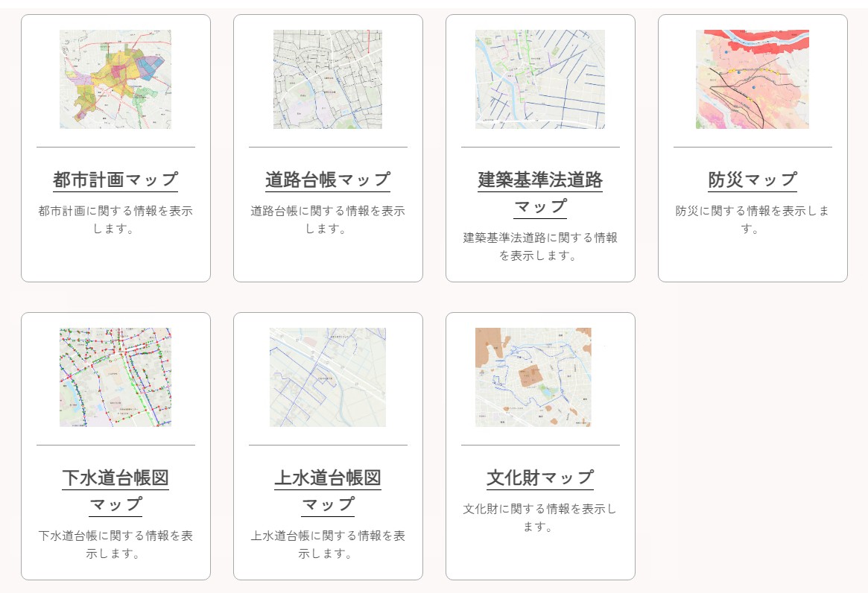868x593 pixels.
Task: Select the 上水道台帳図マップ preview thumbnail
Action: 328,377
